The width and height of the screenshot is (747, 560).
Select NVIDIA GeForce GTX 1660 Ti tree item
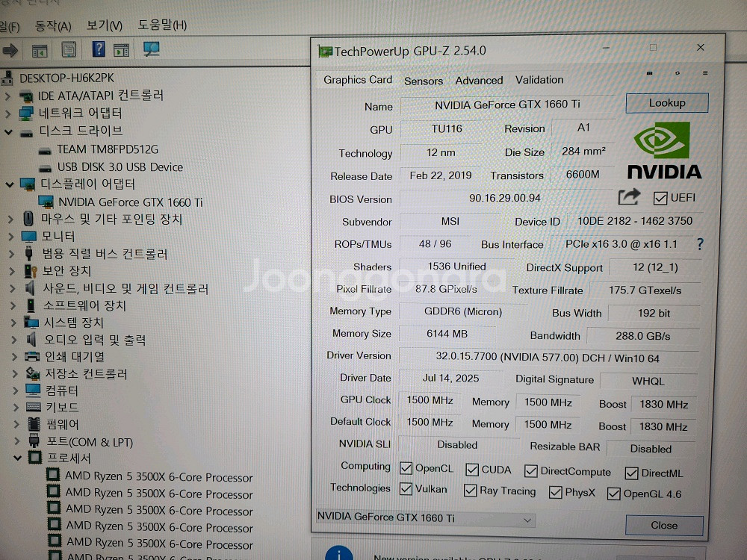click(x=130, y=202)
